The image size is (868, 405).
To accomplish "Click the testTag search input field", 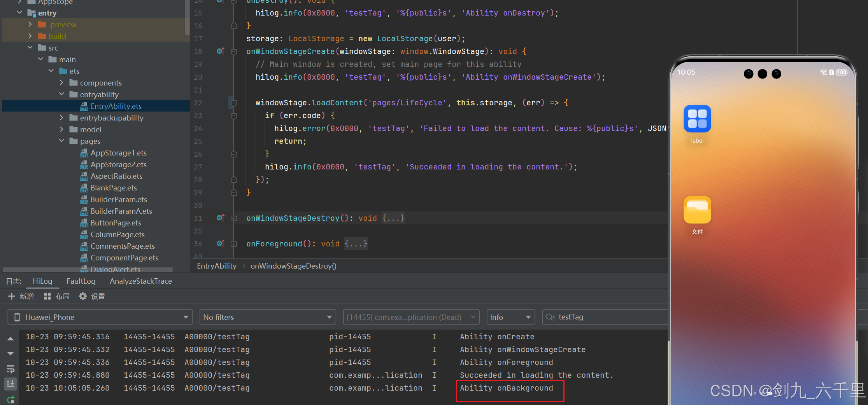I will 605,317.
